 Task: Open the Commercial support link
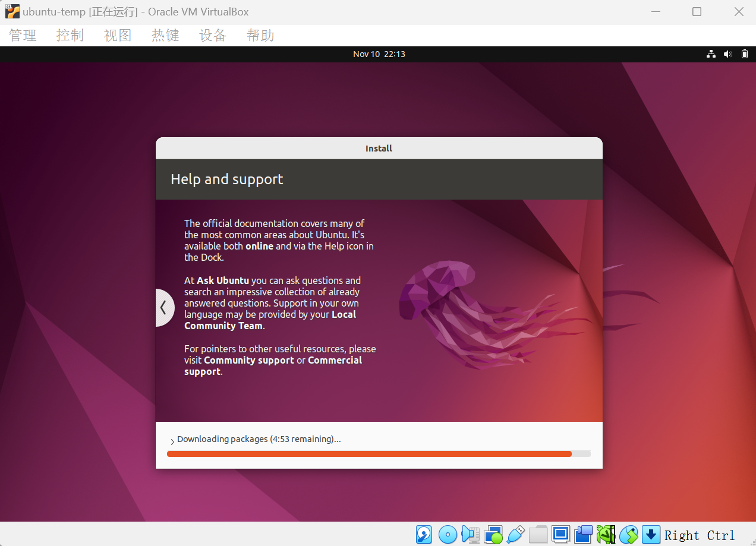point(273,366)
